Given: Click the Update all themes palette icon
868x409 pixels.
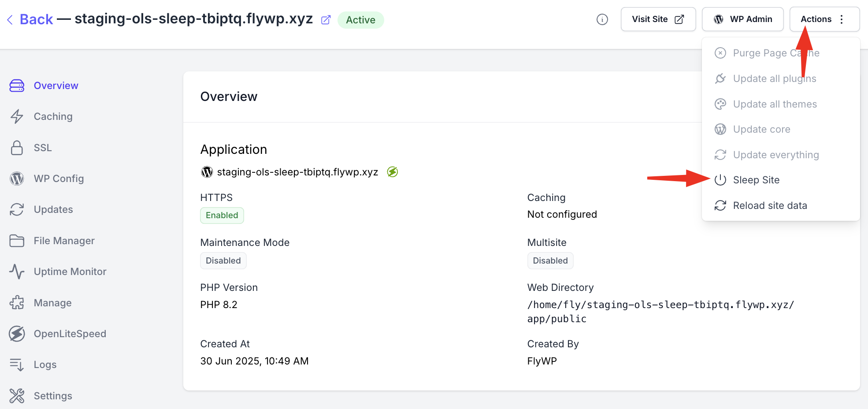Looking at the screenshot, I should pos(720,104).
